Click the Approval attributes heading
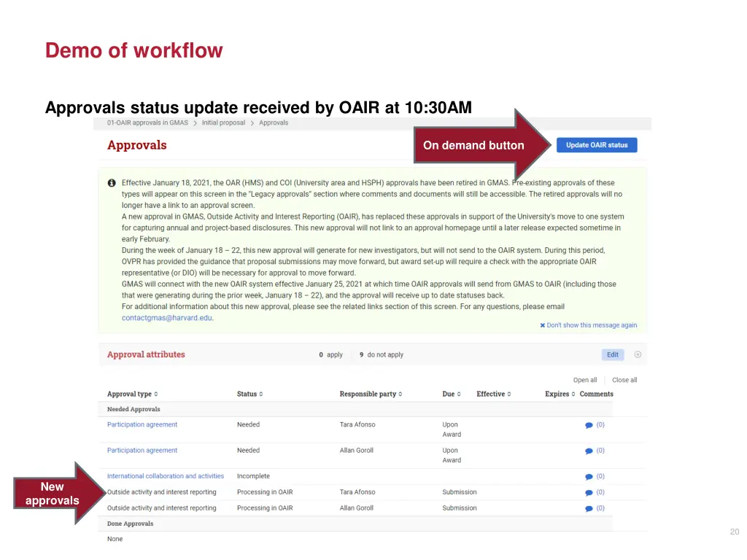 pos(146,354)
